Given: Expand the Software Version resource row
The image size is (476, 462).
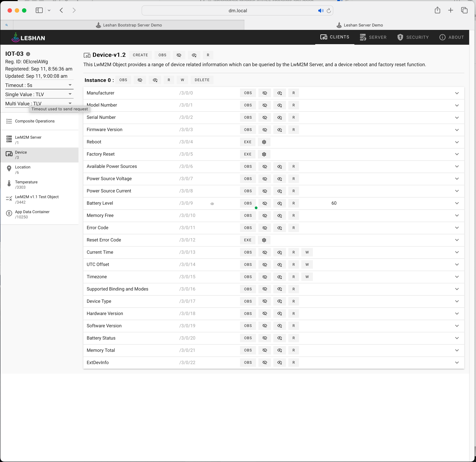Looking at the screenshot, I should (457, 326).
